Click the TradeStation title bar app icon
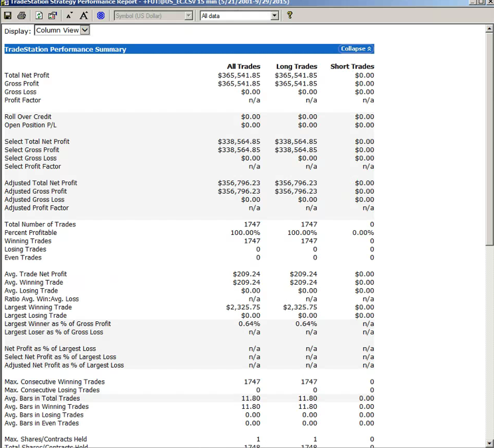494x448 pixels. click(5, 2)
